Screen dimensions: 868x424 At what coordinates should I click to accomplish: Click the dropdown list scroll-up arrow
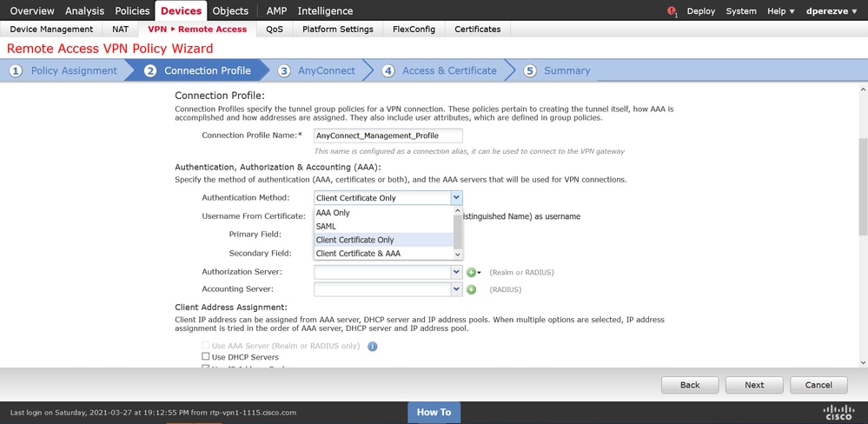click(x=458, y=211)
